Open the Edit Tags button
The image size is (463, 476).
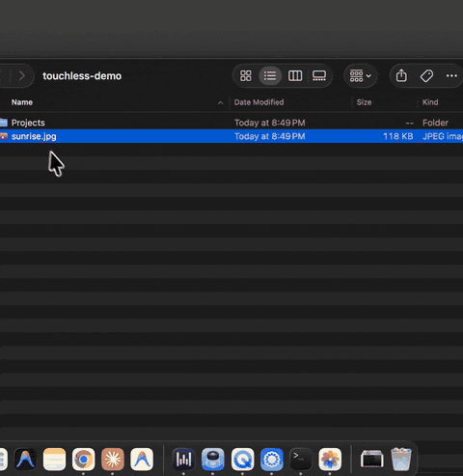coord(426,76)
